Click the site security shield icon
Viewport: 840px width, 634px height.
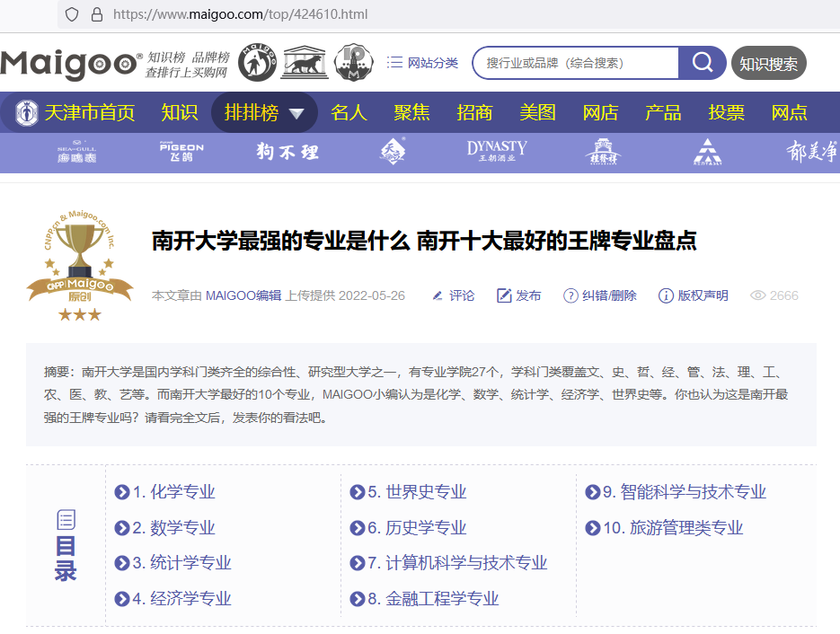pyautogui.click(x=72, y=14)
